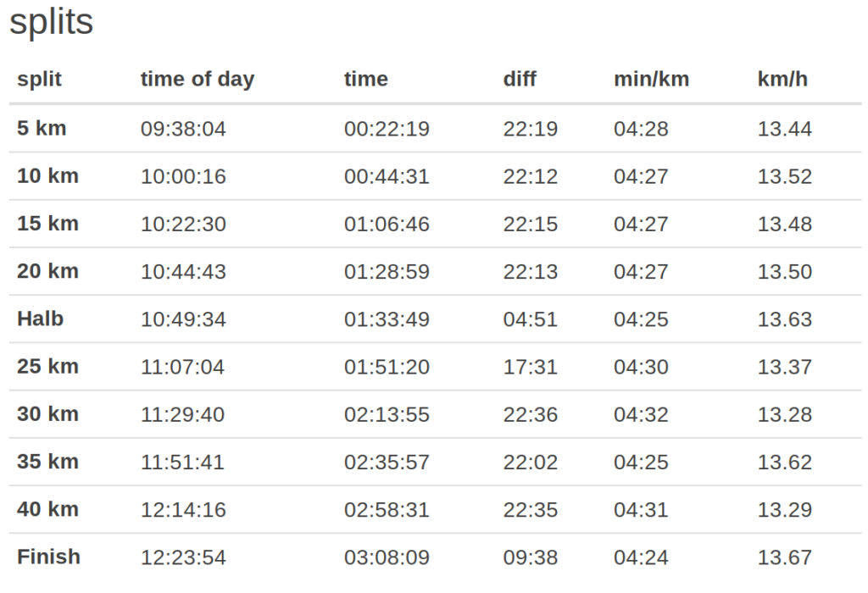Click the 'diff' column header

coord(520,80)
